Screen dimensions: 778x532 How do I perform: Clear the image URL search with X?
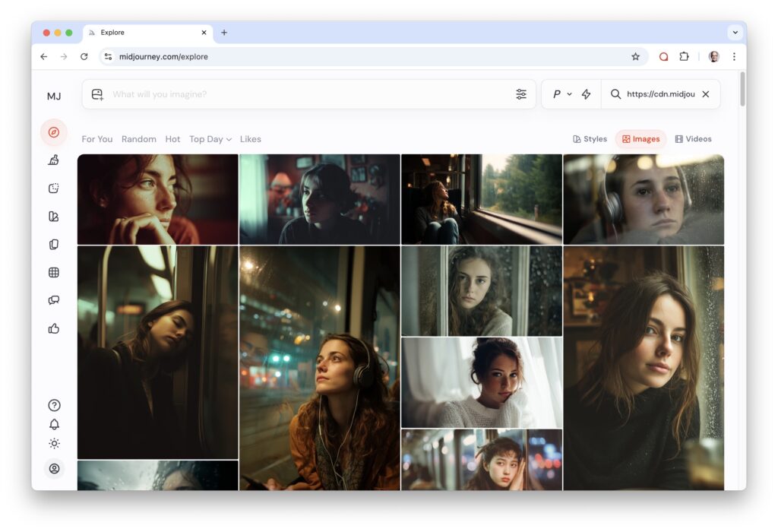tap(705, 94)
